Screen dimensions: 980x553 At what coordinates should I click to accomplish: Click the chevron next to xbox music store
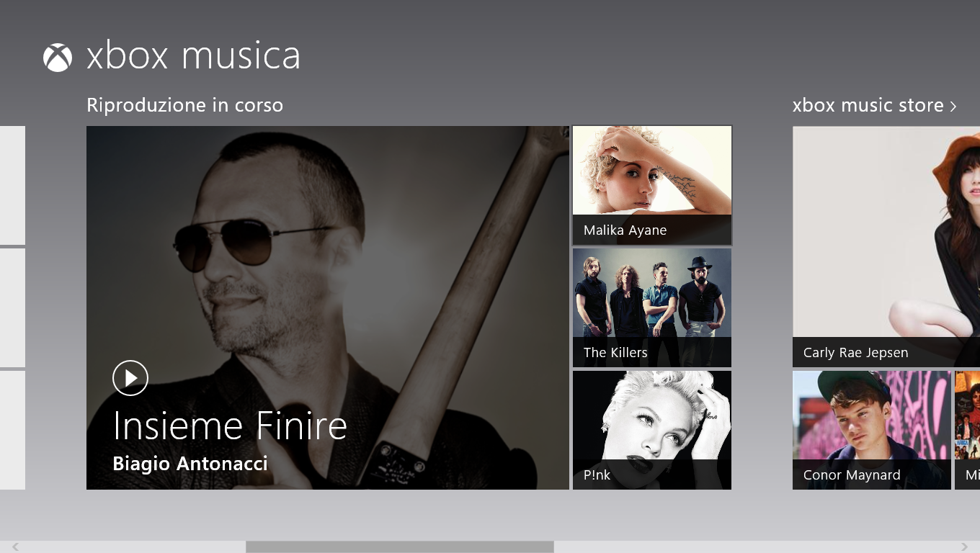pos(953,107)
